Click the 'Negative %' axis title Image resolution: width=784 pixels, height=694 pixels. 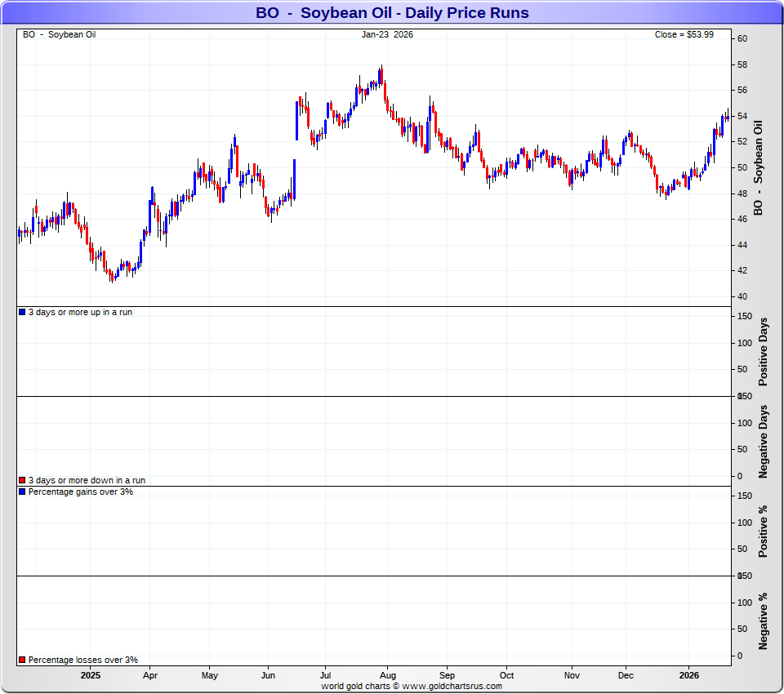763,621
